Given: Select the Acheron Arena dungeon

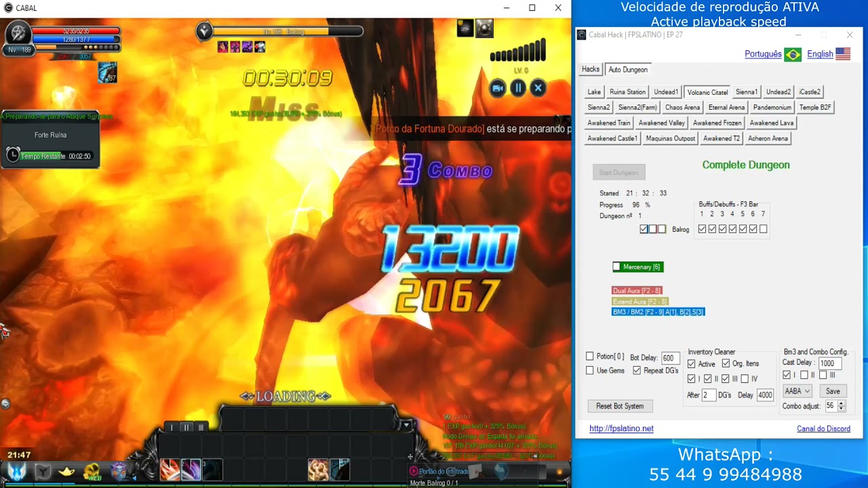Looking at the screenshot, I should click(x=768, y=138).
